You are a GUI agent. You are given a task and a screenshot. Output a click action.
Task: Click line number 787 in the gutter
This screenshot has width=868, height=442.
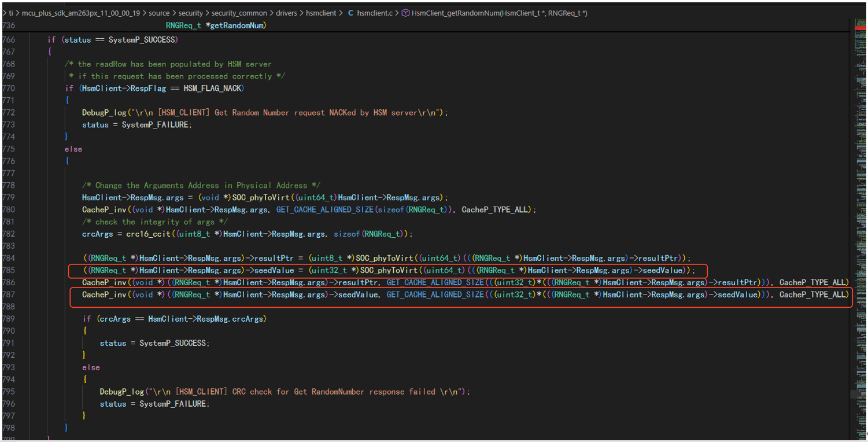click(9, 294)
